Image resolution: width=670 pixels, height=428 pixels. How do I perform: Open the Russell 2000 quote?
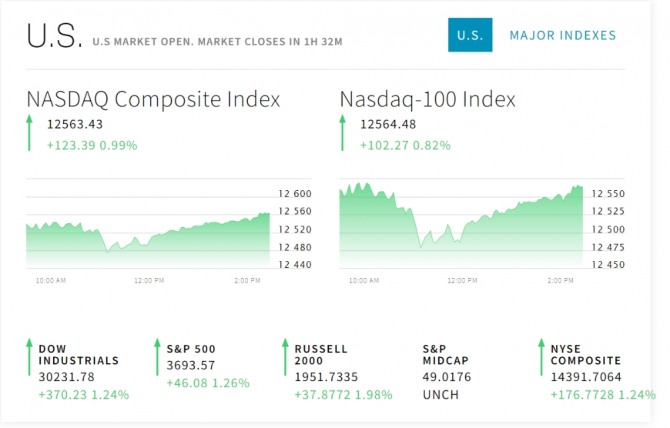[x=321, y=355]
